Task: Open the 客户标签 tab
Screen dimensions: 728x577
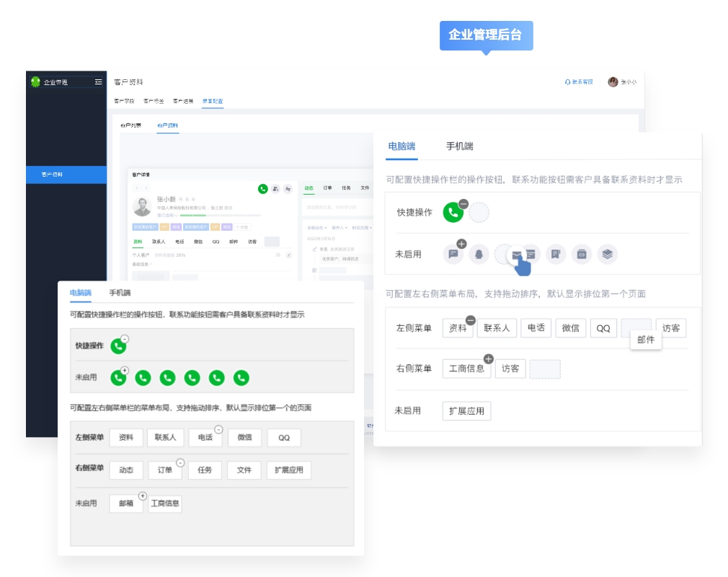Action: [154, 101]
